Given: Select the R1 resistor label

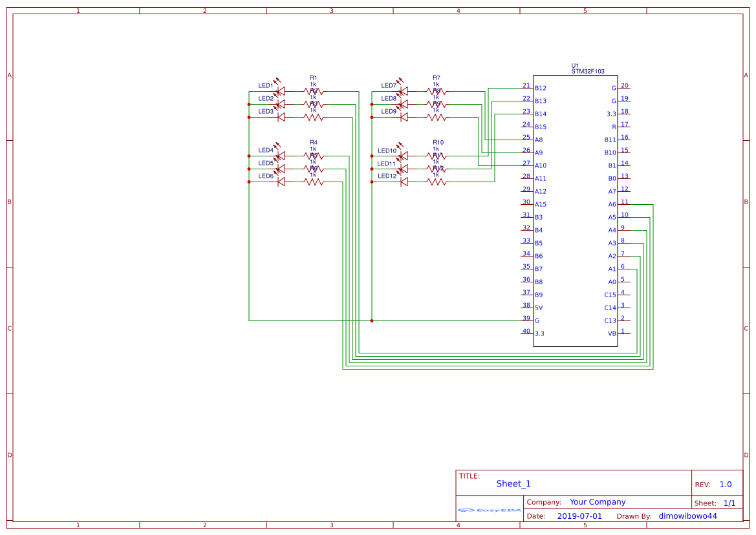Looking at the screenshot, I should [314, 78].
